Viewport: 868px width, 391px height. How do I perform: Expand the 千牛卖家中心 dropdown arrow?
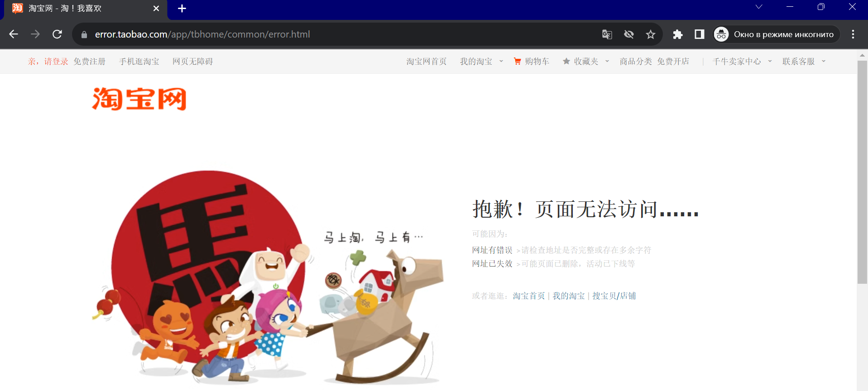pos(770,62)
